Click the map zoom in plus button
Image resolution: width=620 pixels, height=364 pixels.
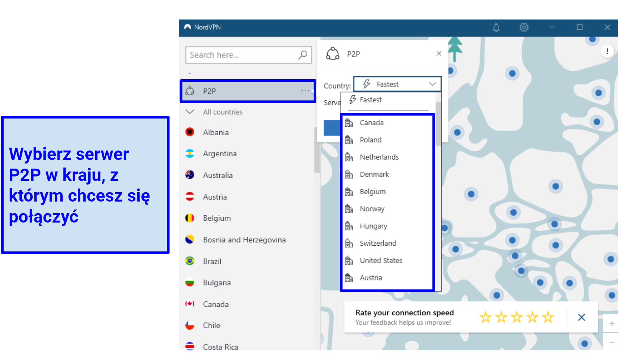612,323
